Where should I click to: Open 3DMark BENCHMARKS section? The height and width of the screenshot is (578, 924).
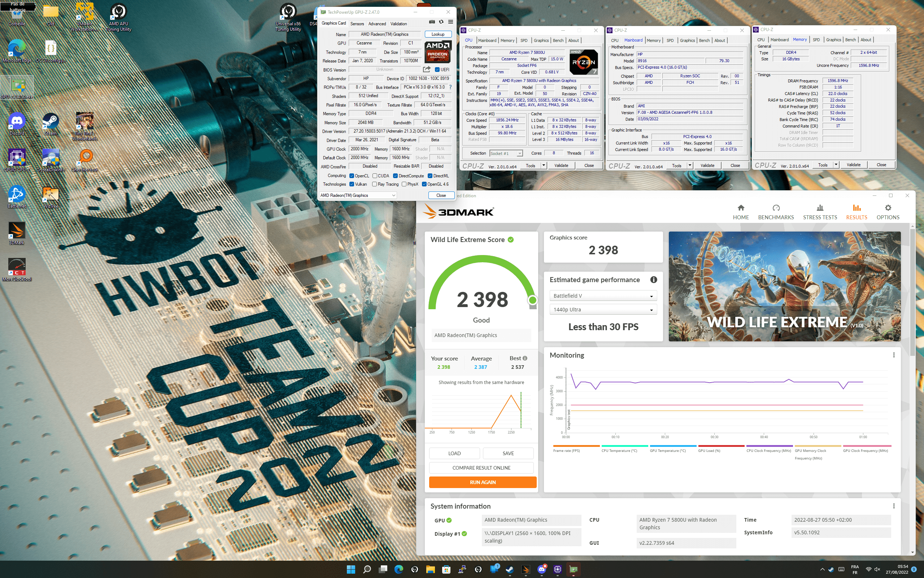click(776, 212)
